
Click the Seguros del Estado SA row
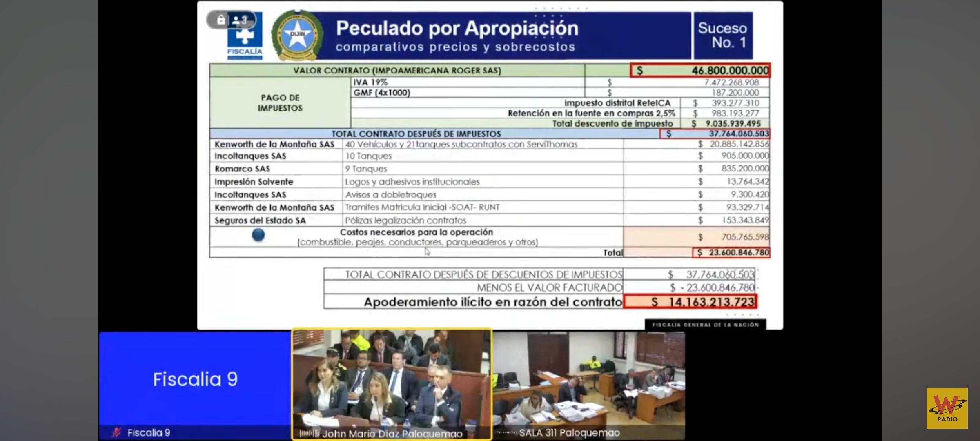coord(260,220)
